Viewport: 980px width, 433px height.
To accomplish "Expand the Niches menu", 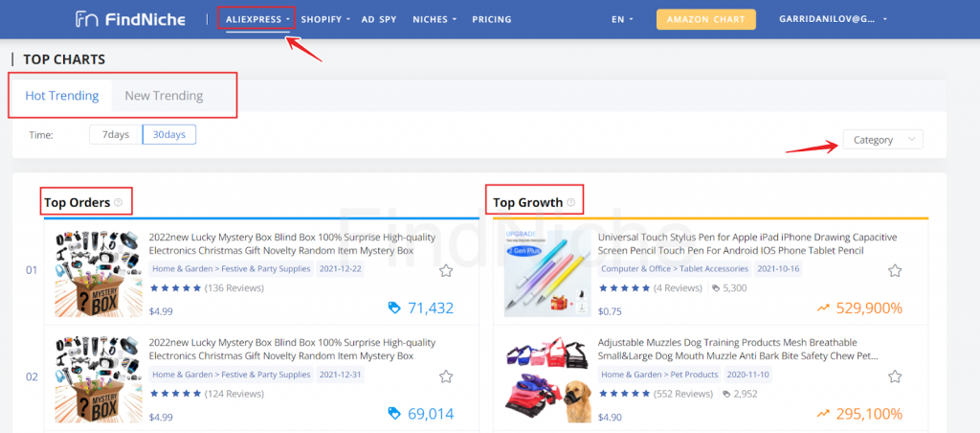I will click(434, 19).
